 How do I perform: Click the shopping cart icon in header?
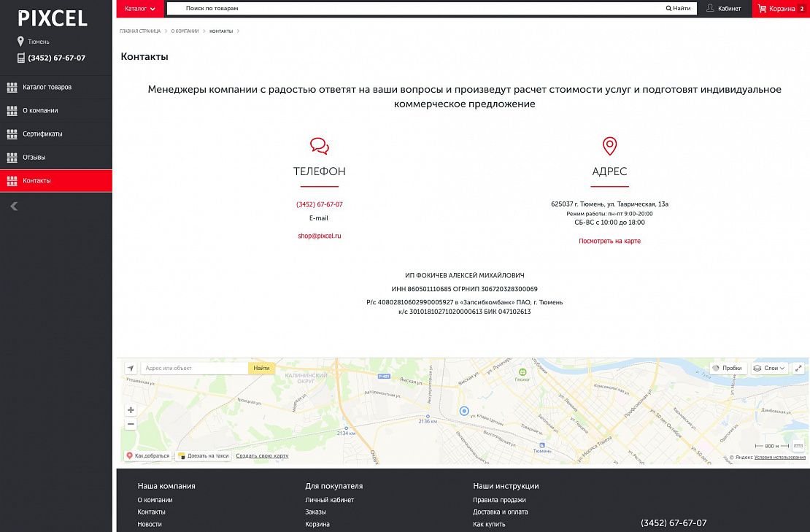(762, 9)
